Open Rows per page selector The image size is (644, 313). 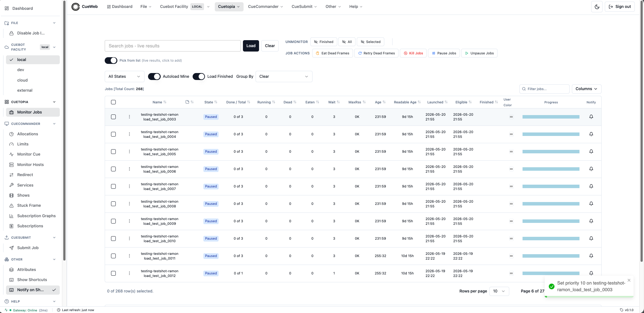point(499,291)
